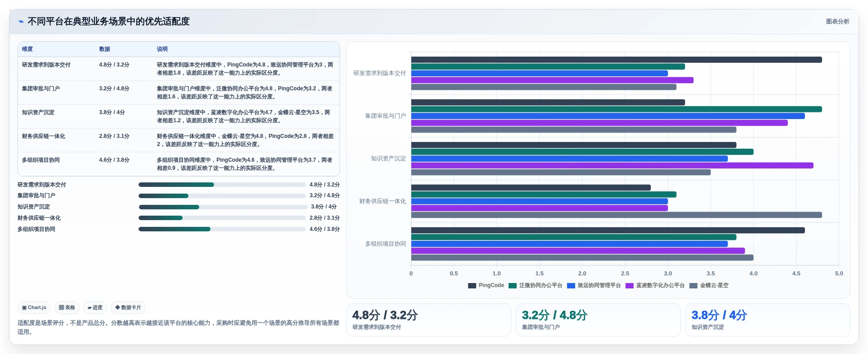Click 4.6分 / 3.8分 beside the progress bar
868x354 pixels.
pyautogui.click(x=325, y=230)
